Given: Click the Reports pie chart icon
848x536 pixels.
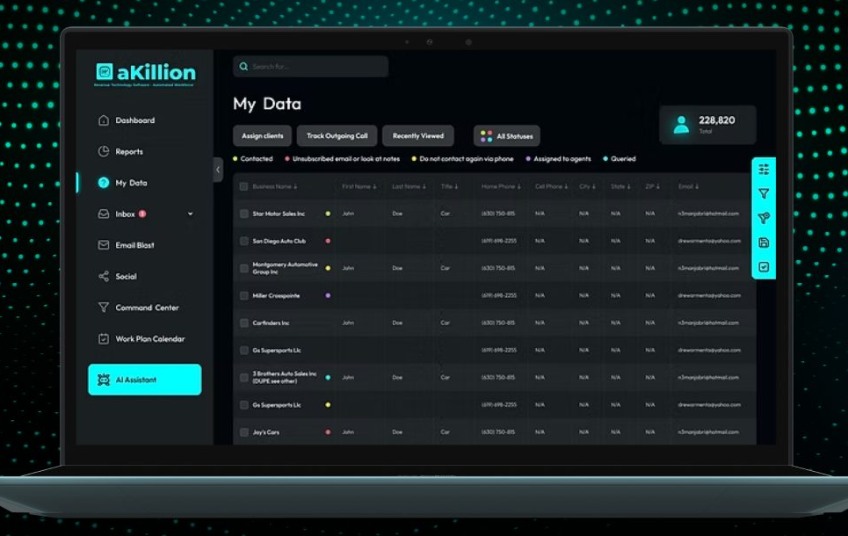Looking at the screenshot, I should tap(104, 152).
